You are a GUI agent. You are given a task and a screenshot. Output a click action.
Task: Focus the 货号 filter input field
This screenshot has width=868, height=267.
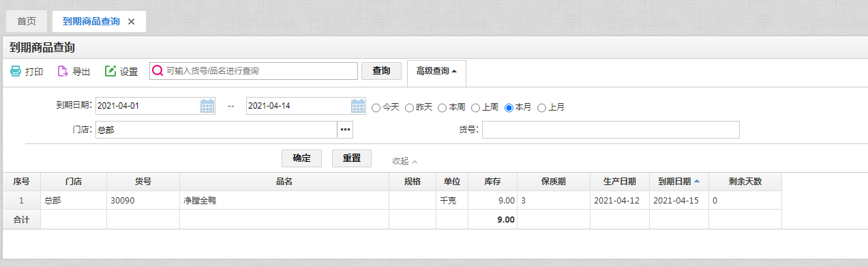click(x=611, y=130)
